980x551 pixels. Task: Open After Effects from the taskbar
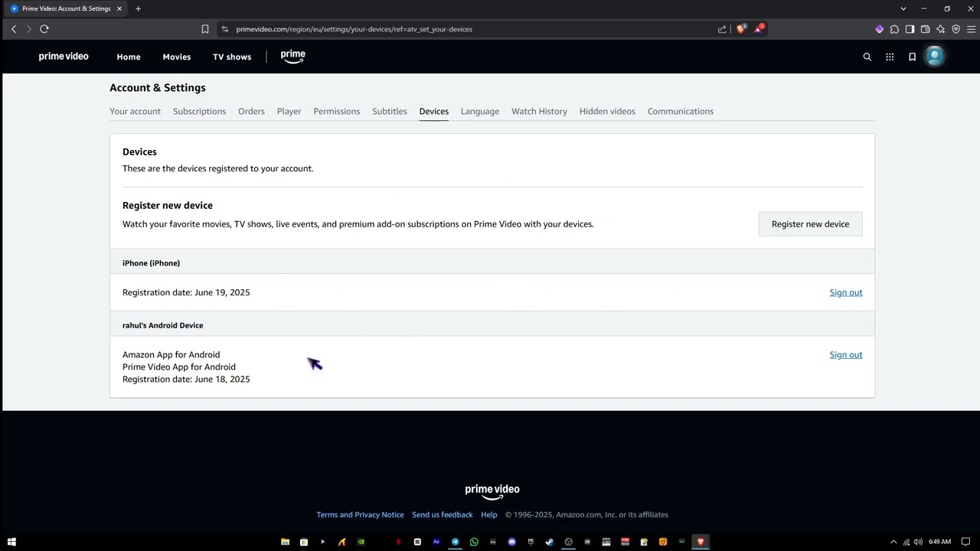pos(436,542)
